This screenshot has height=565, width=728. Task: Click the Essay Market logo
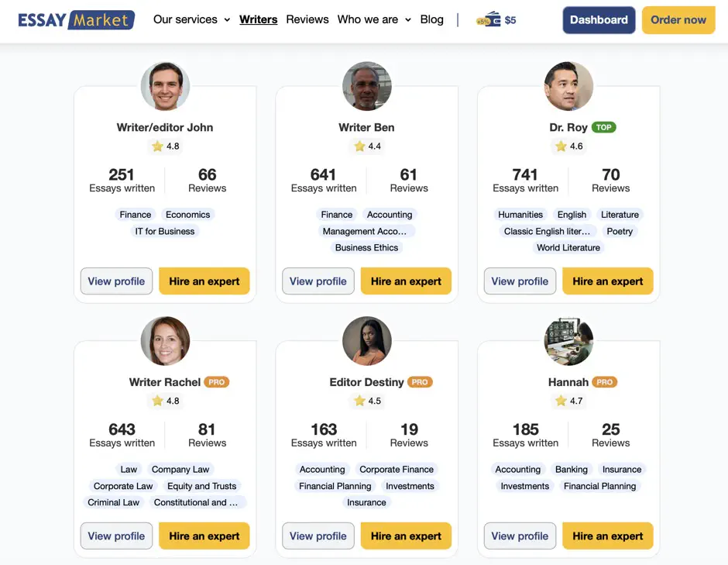pyautogui.click(x=77, y=20)
